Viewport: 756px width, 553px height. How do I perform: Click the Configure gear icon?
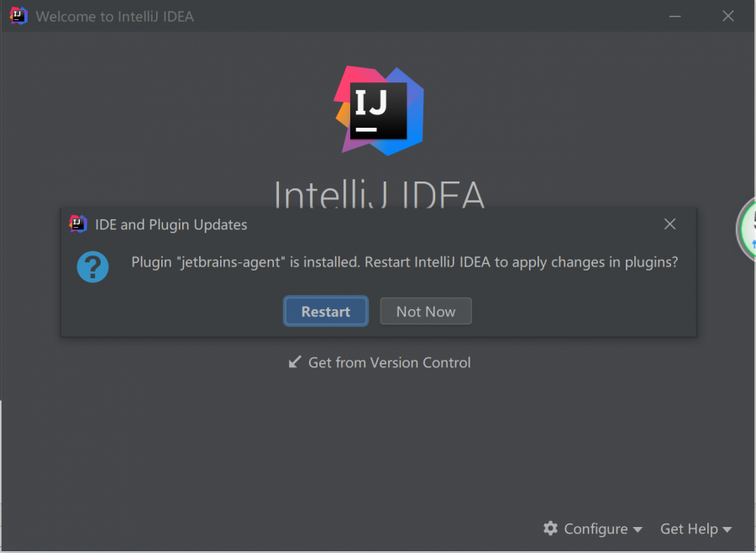click(551, 529)
